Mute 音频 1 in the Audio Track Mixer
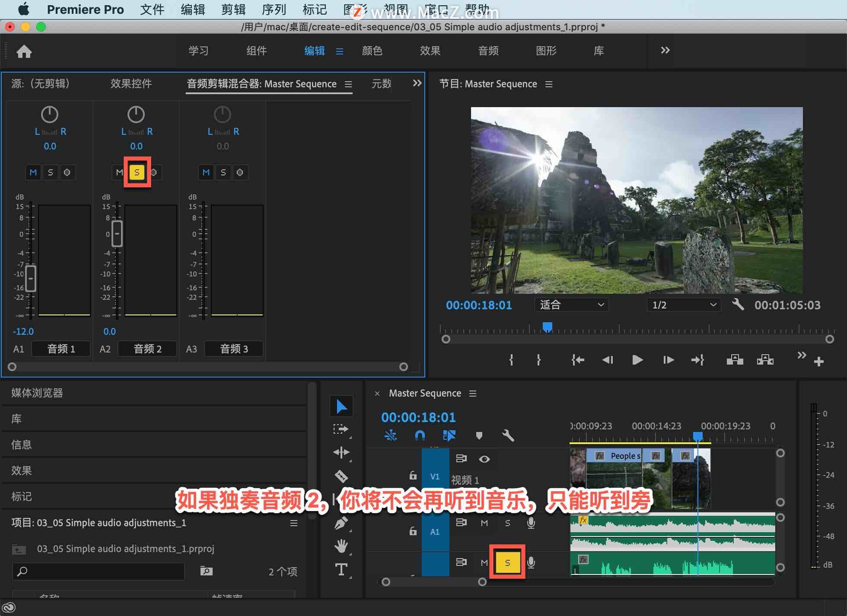The image size is (847, 616). [x=33, y=172]
